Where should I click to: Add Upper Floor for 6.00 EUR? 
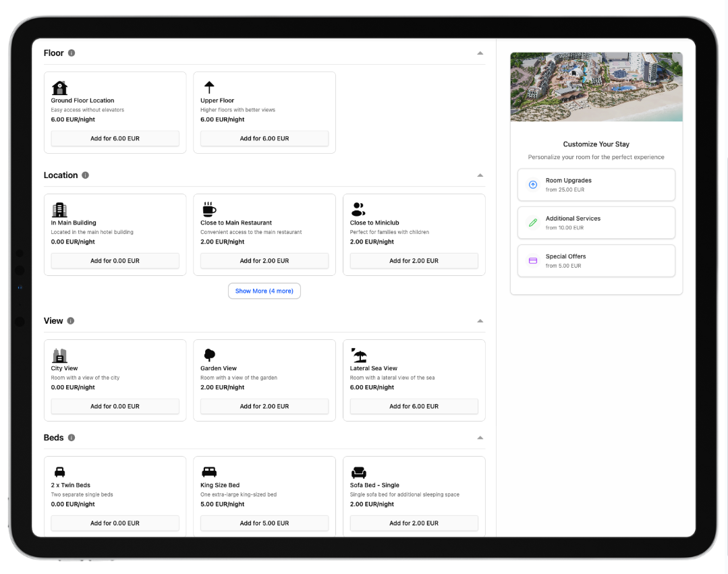pos(264,138)
